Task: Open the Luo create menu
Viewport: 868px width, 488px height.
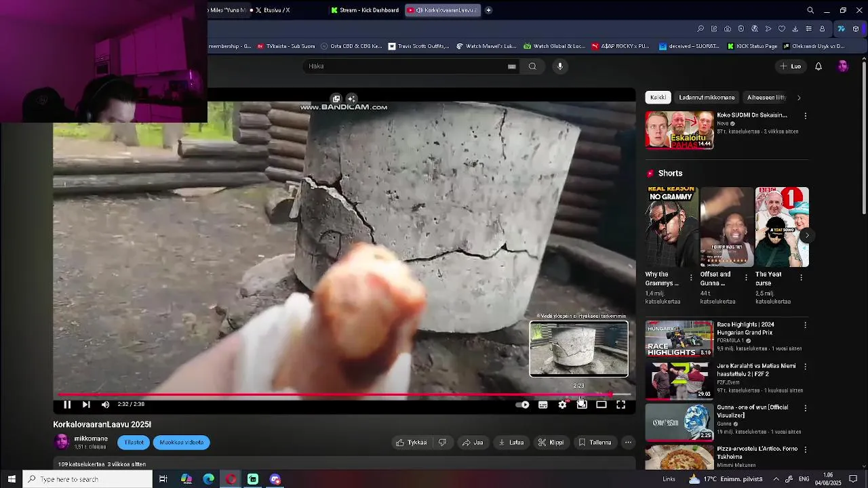Action: pos(791,66)
